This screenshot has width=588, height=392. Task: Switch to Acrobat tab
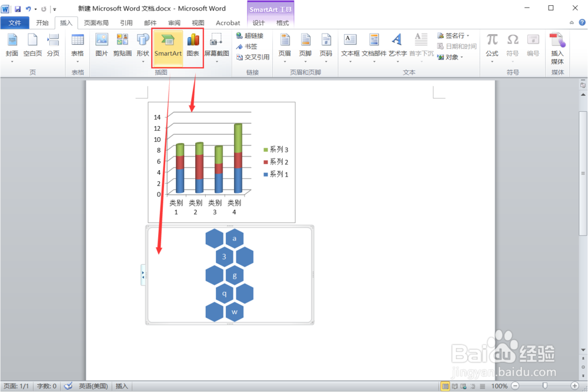pos(228,23)
